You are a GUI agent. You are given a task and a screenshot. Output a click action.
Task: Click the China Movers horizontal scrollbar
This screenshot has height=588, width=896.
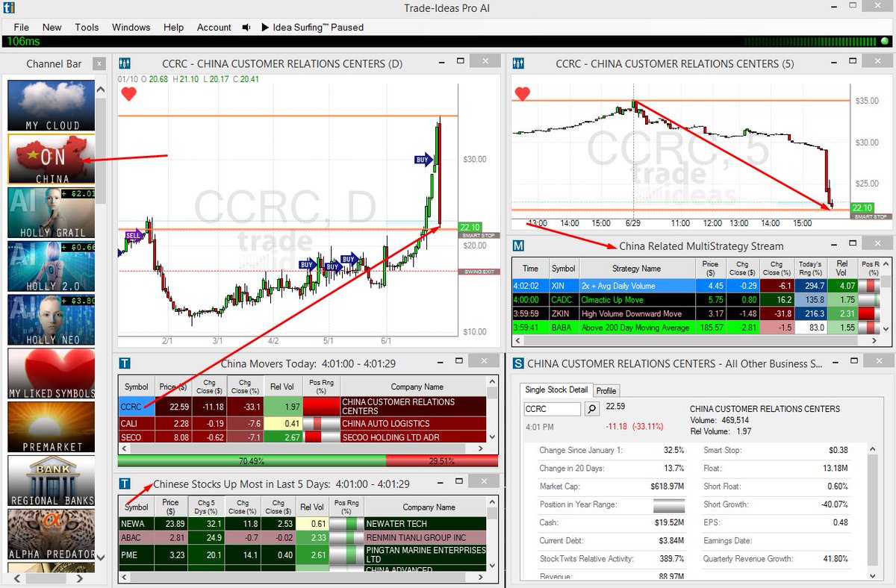coord(303,448)
